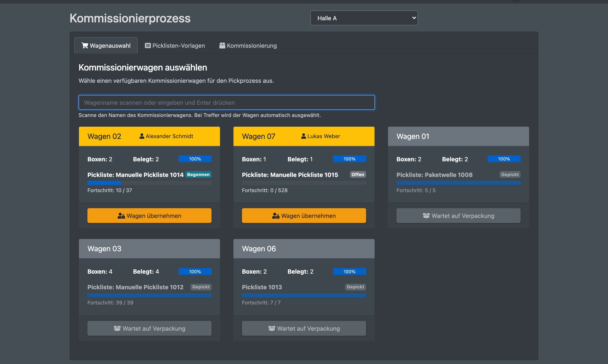
Task: Click the user icon next to Lukas Weber
Action: 303,136
